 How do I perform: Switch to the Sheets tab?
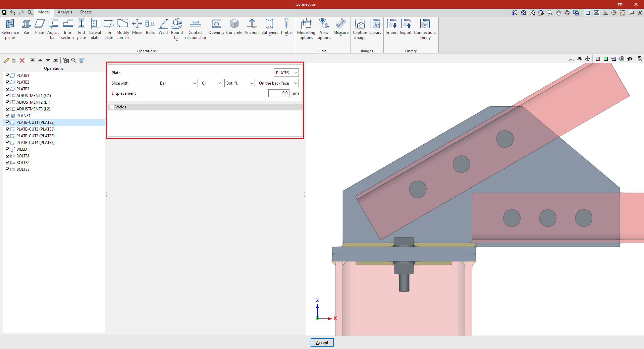click(x=86, y=12)
